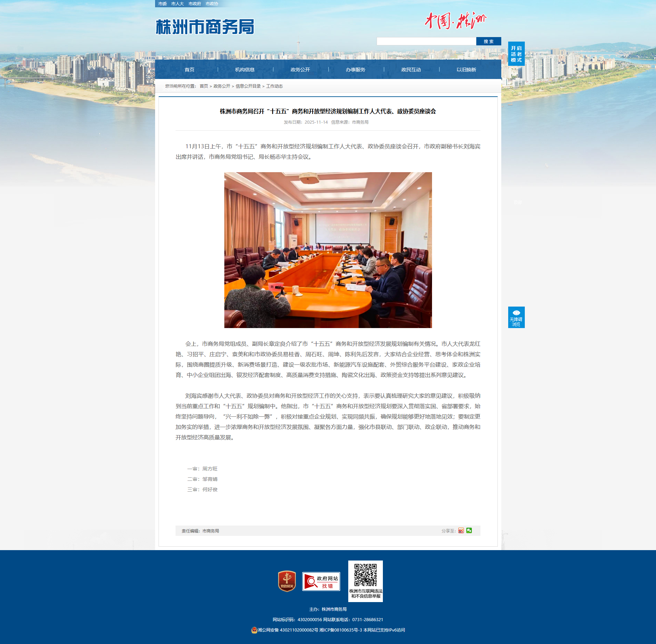The image size is (656, 644).
Task: Open the 机构信息 navigation menu
Action: coord(245,70)
